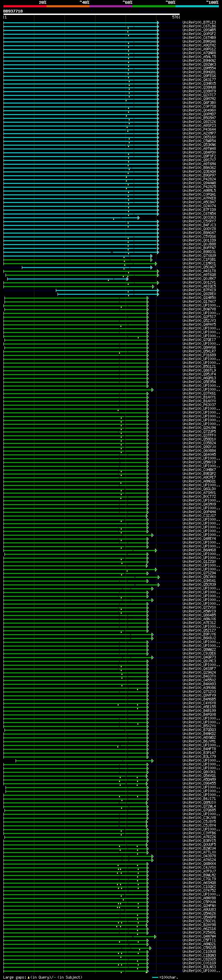Select the UniRef100_B7FKC9 label

pyautogui.click(x=199, y=290)
